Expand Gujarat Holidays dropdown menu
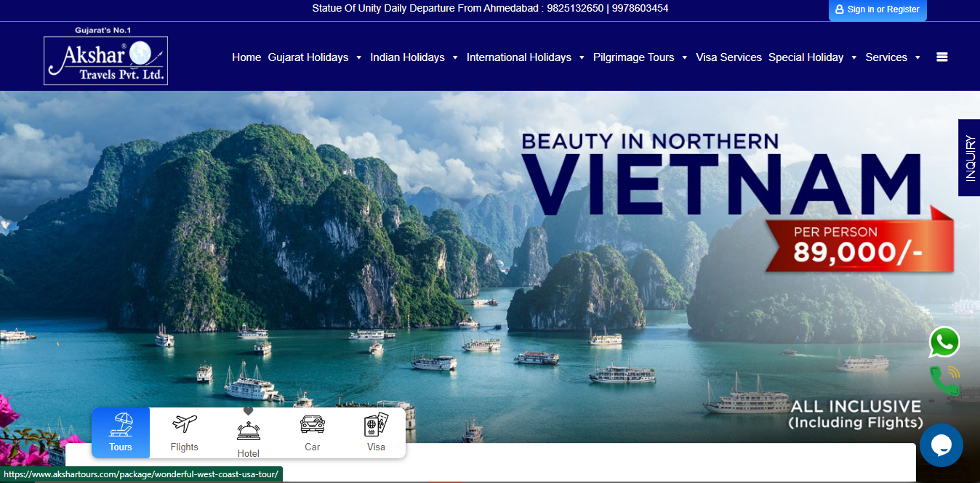 click(315, 57)
